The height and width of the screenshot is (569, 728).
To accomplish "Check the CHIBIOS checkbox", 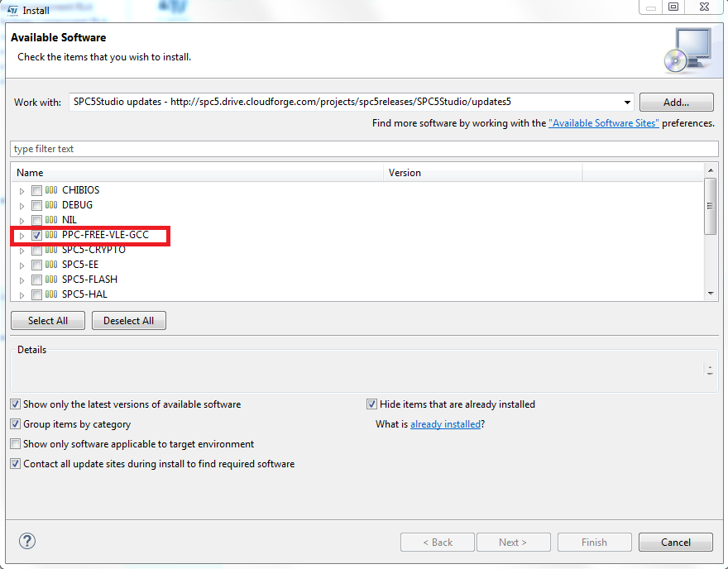I will pos(36,191).
